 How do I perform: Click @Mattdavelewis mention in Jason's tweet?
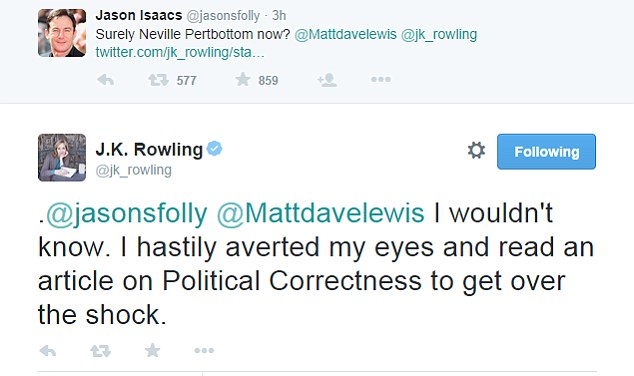(345, 34)
